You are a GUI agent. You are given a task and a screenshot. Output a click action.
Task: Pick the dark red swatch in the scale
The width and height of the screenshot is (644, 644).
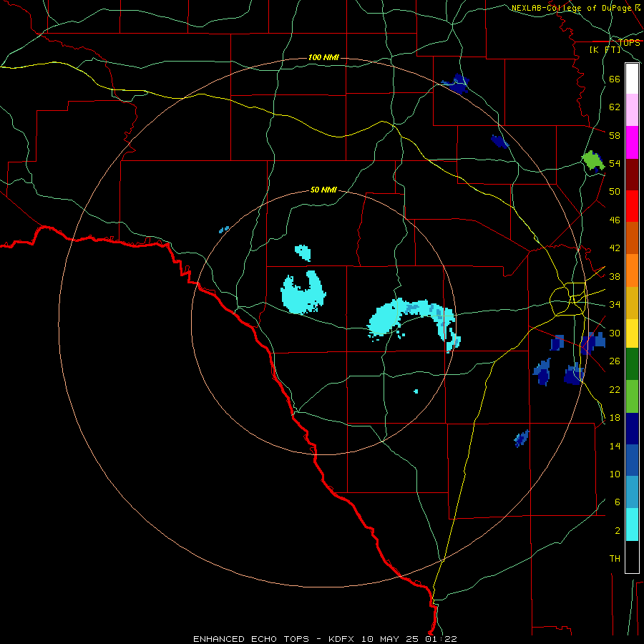[x=632, y=175]
